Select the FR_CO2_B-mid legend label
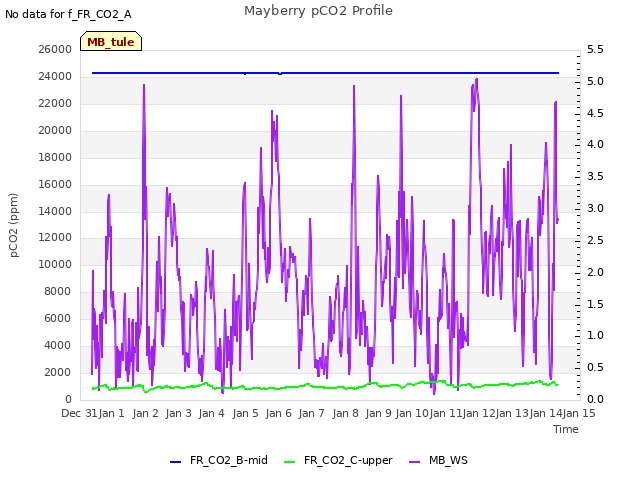640x480 pixels. click(229, 460)
